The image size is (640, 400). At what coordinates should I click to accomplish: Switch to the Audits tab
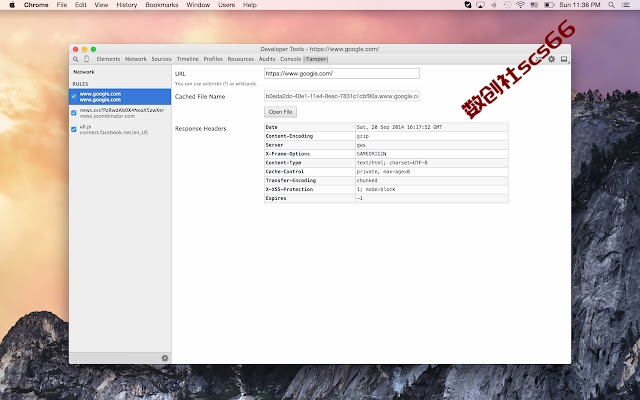tap(267, 59)
